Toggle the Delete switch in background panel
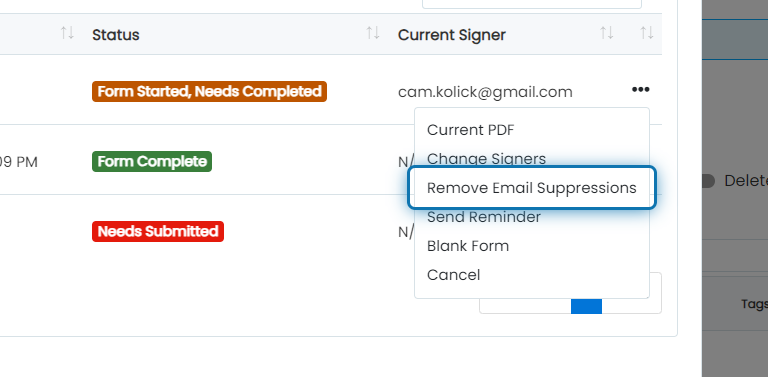Image resolution: width=768 pixels, height=377 pixels. coord(708,181)
